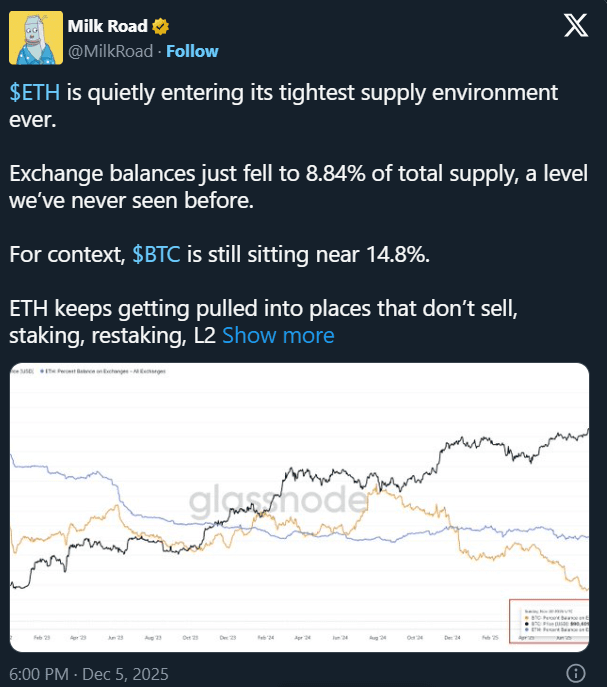Click the Dec '24 x-axis label
The width and height of the screenshot is (607, 687).
(449, 636)
